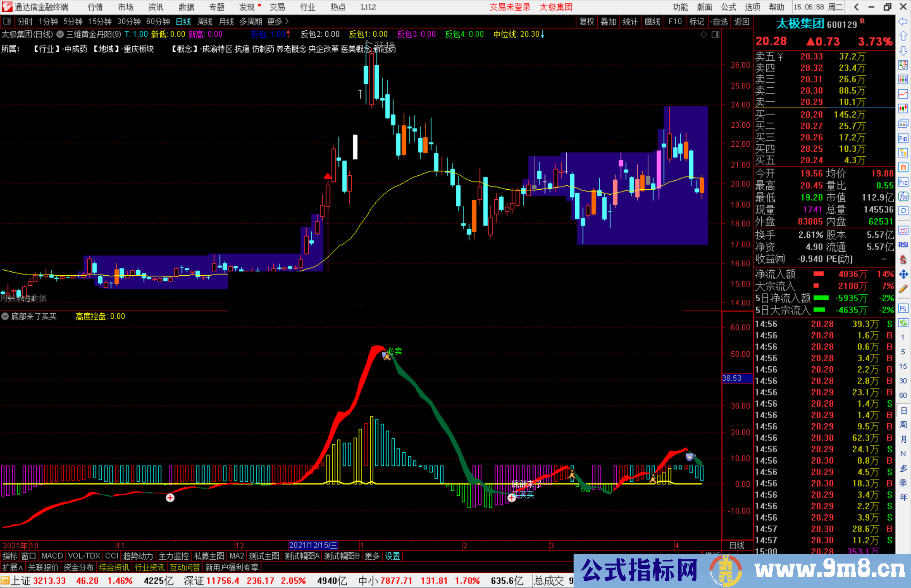Click the 设置 button on bottom tab bar
911x588 pixels.
[x=392, y=556]
